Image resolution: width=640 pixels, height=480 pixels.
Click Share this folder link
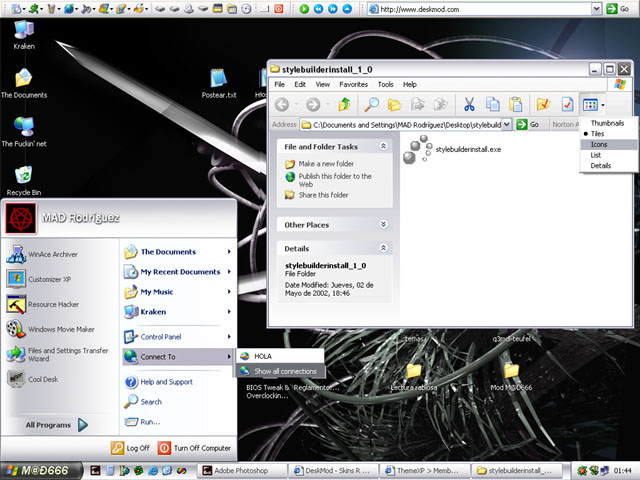[x=323, y=195]
